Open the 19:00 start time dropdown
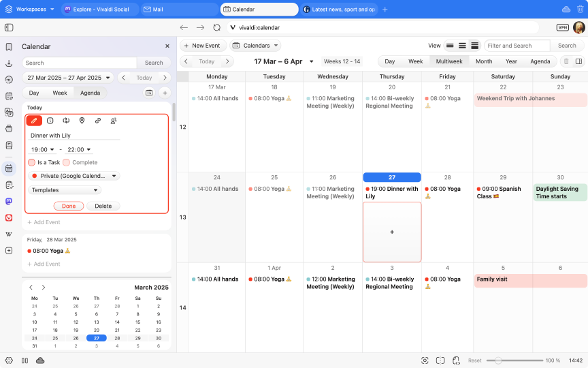The height and width of the screenshot is (368, 588). [43, 150]
